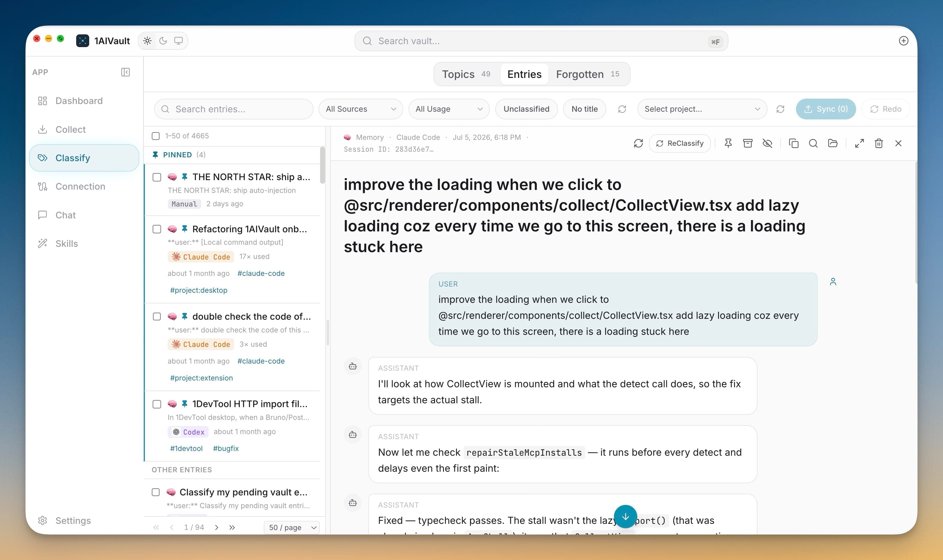Viewport: 943px width, 560px height.
Task: Expand entry to fullscreen view
Action: pos(859,143)
